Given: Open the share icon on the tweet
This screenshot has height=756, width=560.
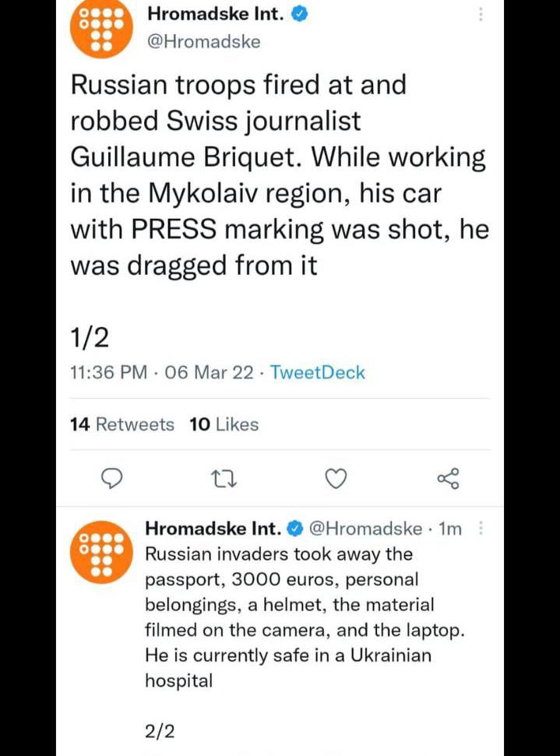Looking at the screenshot, I should [449, 479].
